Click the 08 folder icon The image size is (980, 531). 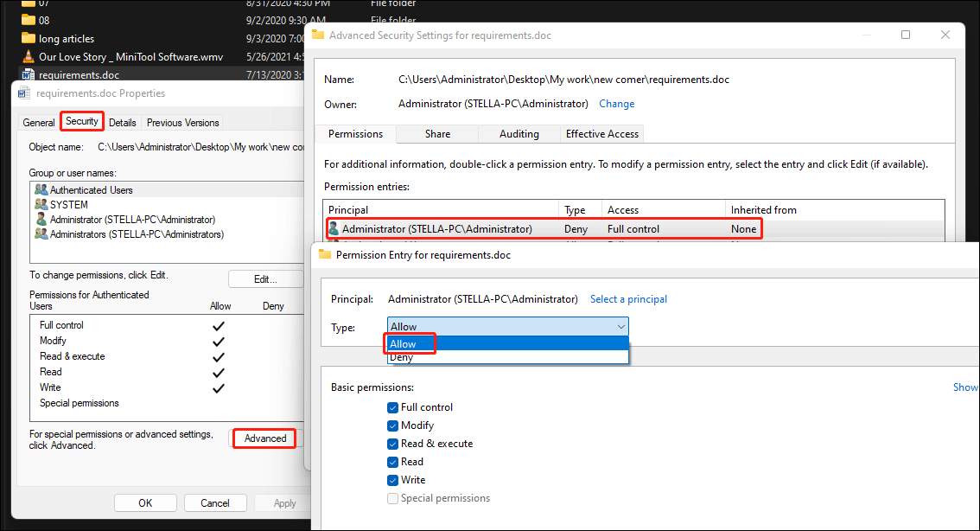(x=28, y=19)
